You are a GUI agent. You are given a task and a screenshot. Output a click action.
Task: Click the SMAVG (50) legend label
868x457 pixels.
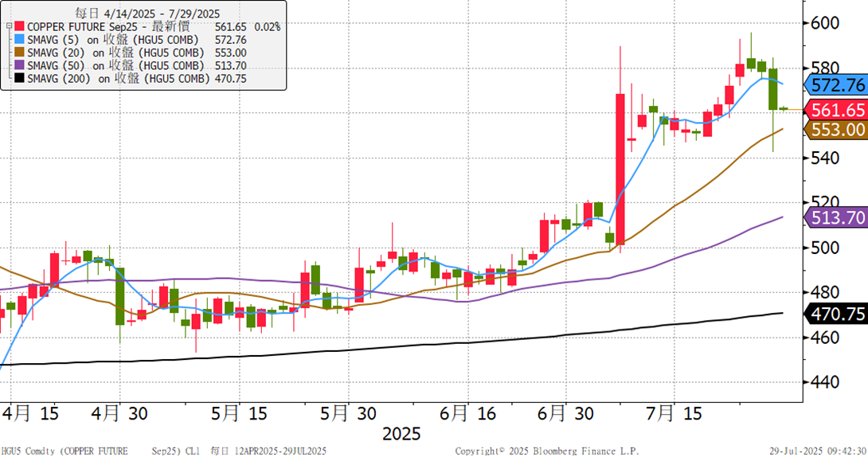[x=115, y=65]
